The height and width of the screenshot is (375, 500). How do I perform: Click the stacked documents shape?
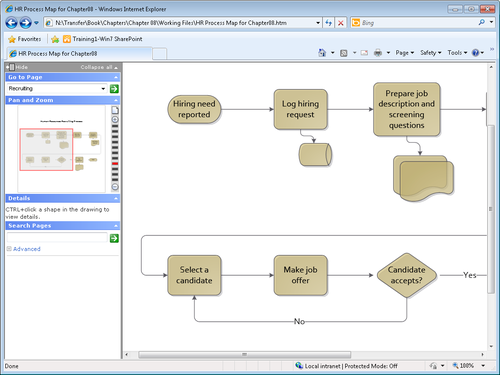coord(423,178)
